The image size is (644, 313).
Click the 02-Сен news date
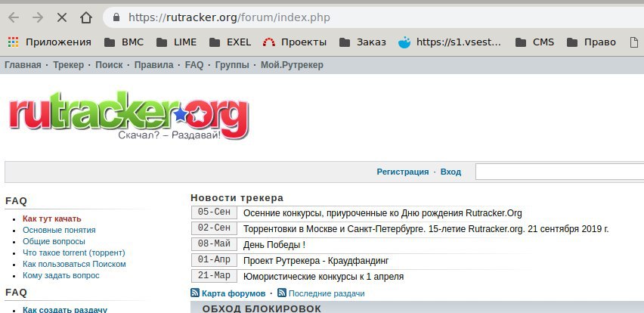[214, 228]
